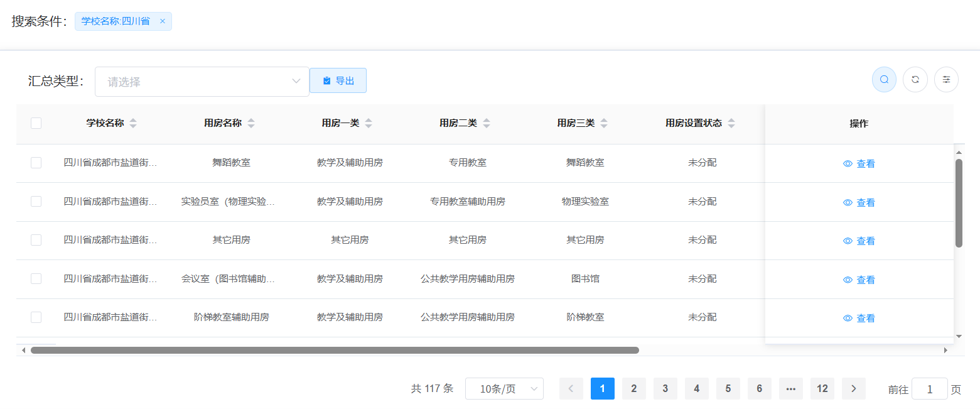Check the 舞蹈教室 row checkbox
Image resolution: width=980 pixels, height=409 pixels.
coord(36,163)
